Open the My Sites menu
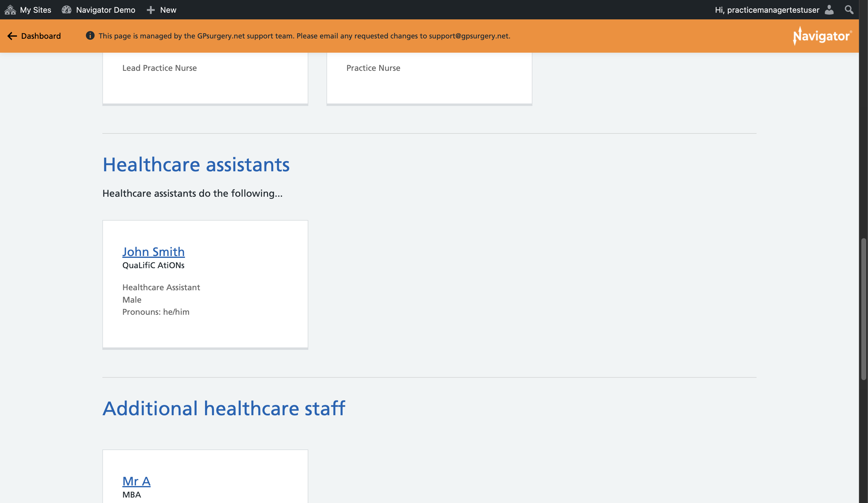This screenshot has width=868, height=503. click(x=28, y=10)
